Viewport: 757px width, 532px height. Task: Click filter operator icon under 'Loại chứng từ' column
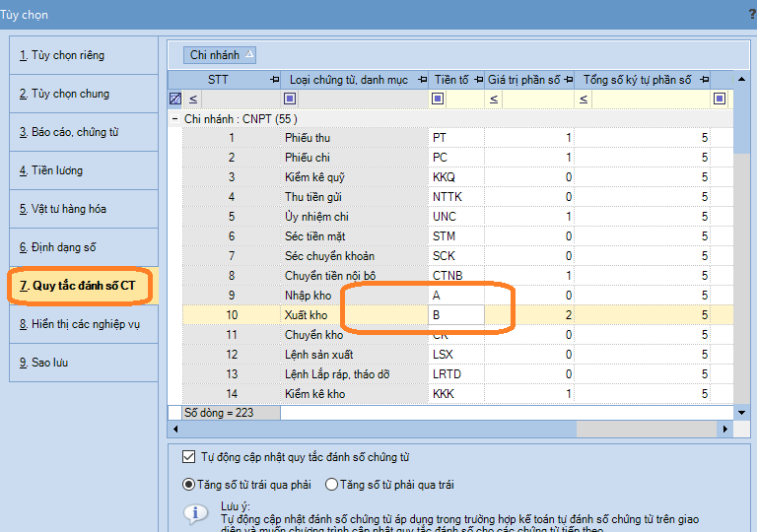tap(289, 99)
